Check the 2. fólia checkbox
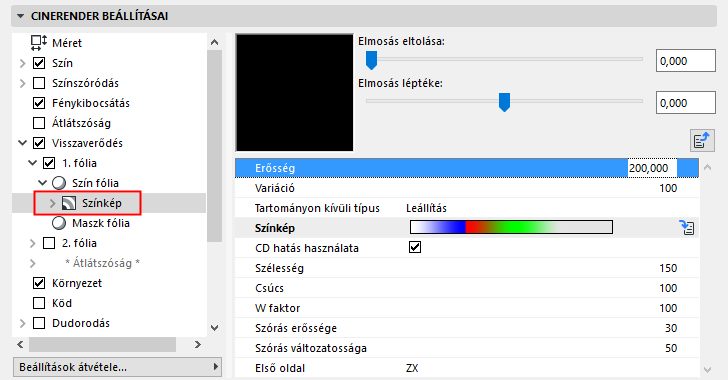Screen dimensions: 728x380 pos(49,242)
